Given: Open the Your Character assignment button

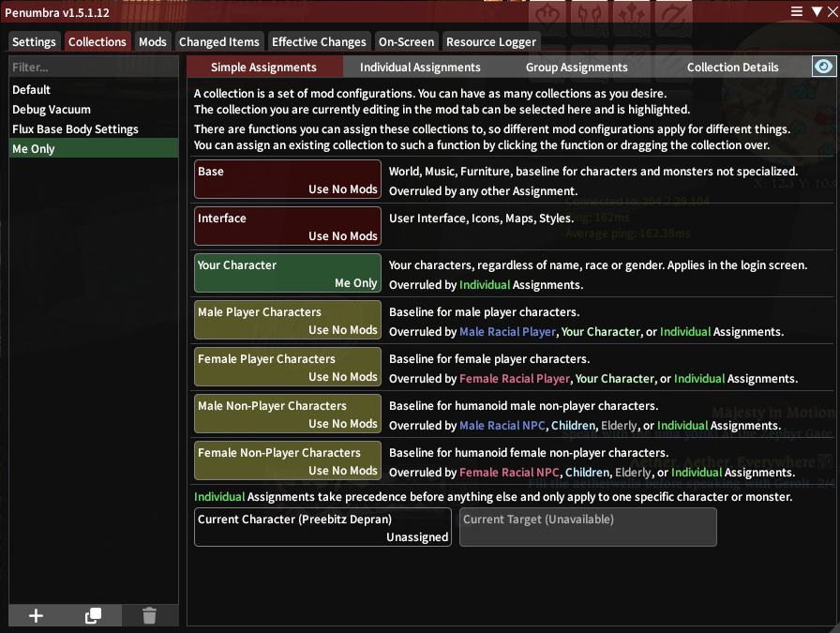Looking at the screenshot, I should pyautogui.click(x=288, y=273).
